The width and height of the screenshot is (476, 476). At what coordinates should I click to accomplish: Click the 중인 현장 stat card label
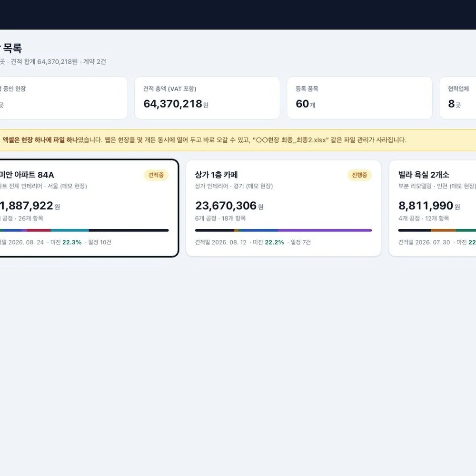(13, 89)
